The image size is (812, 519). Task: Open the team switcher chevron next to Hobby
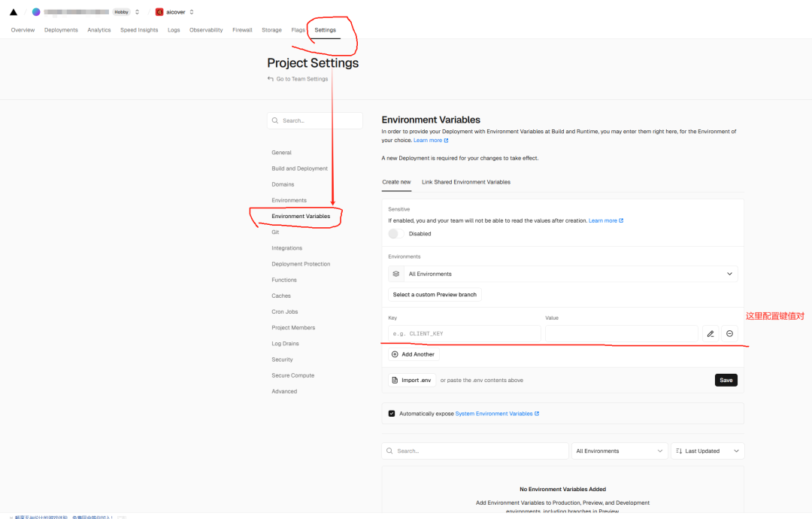(x=138, y=12)
